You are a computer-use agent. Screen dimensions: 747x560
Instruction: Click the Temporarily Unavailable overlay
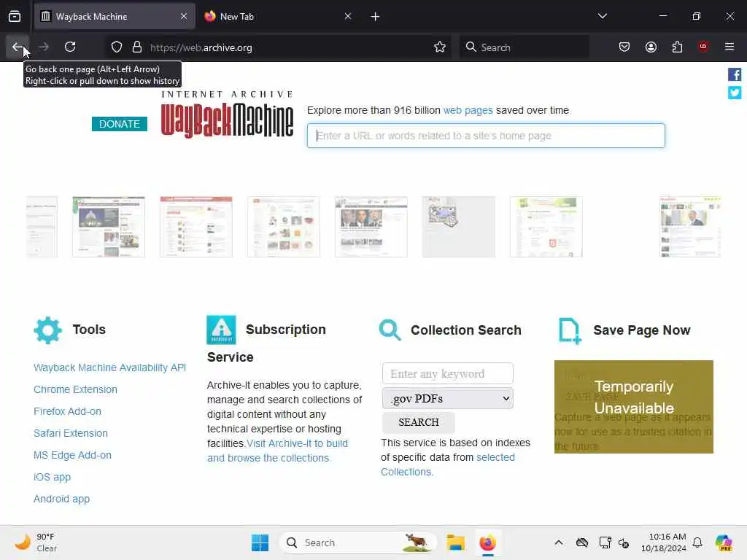coord(634,407)
